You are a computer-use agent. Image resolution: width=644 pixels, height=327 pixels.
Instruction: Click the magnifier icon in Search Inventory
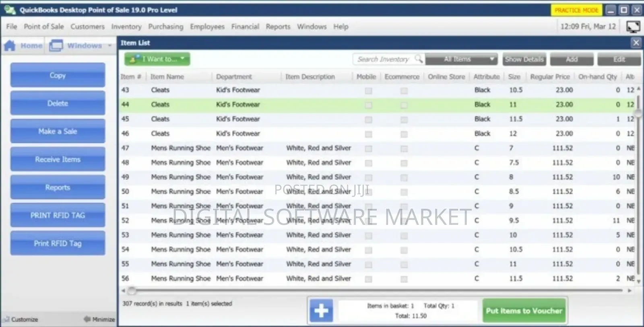(419, 59)
